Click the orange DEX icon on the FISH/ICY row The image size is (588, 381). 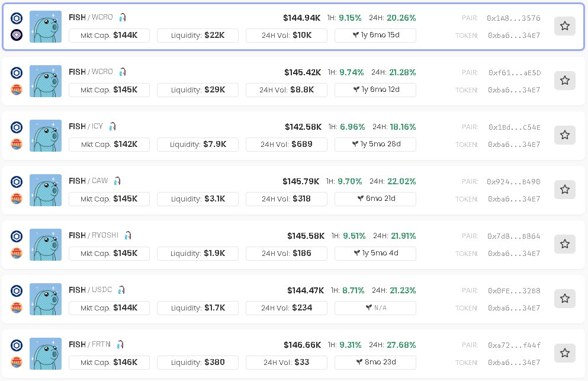(16, 144)
